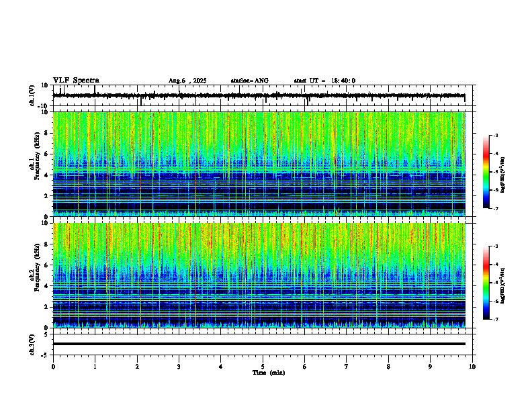Click time-axis tick label "1" at bottom
Screen dimensions: 532x411
click(95, 367)
